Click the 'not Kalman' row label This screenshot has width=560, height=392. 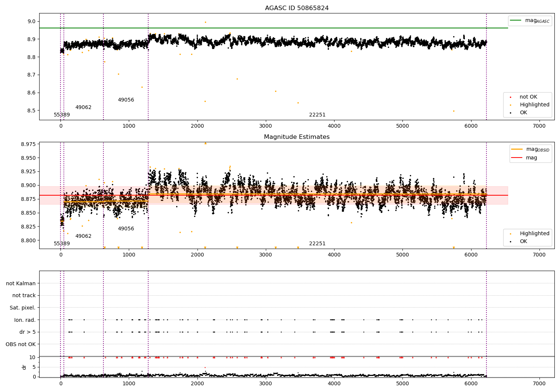(21, 283)
